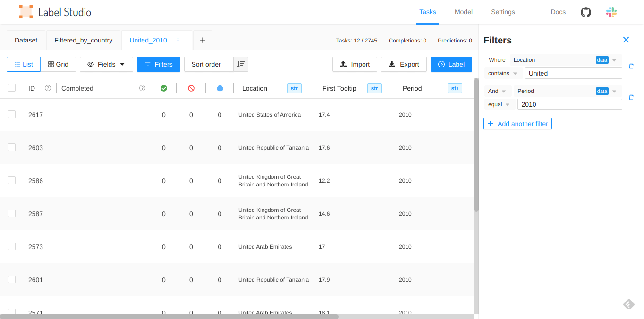Click the sort direction icon beside Sort order

coord(241,64)
